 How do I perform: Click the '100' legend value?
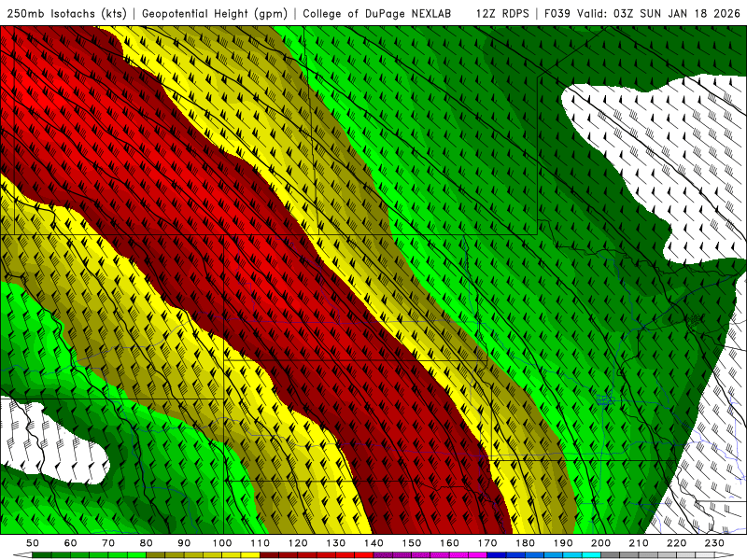222,543
